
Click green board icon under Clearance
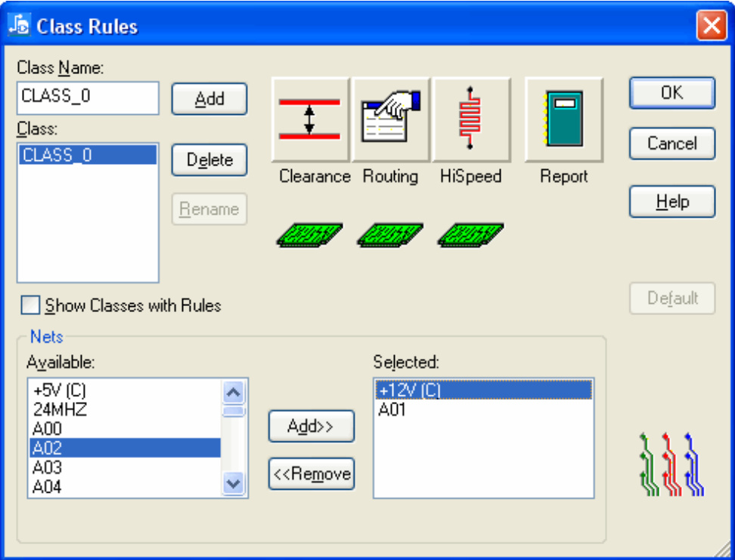pyautogui.click(x=309, y=235)
